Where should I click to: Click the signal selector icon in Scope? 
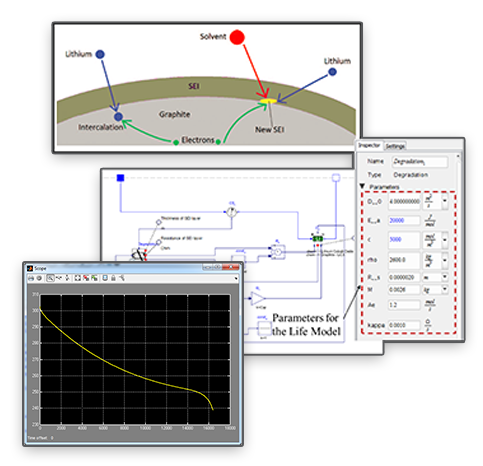122,278
